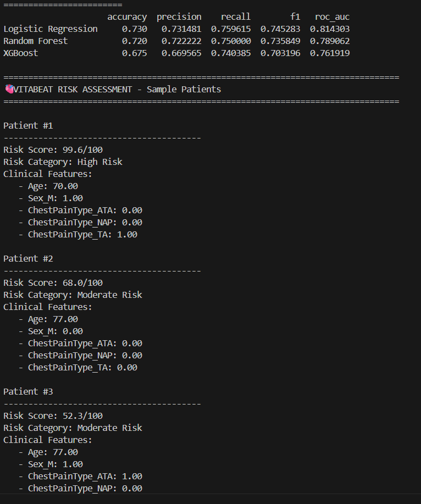Select the 'Patient #2' heading

tap(28, 259)
